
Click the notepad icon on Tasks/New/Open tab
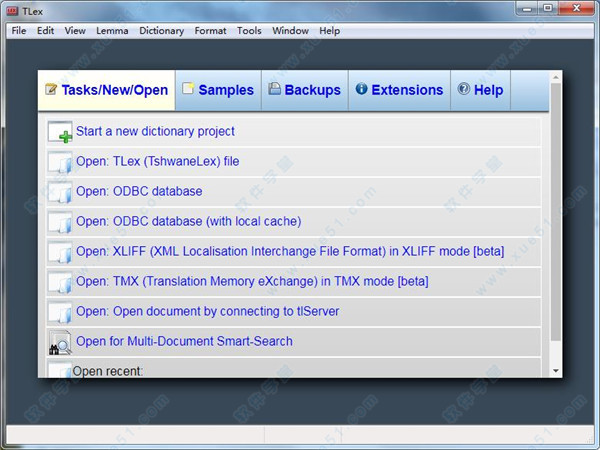(x=51, y=89)
